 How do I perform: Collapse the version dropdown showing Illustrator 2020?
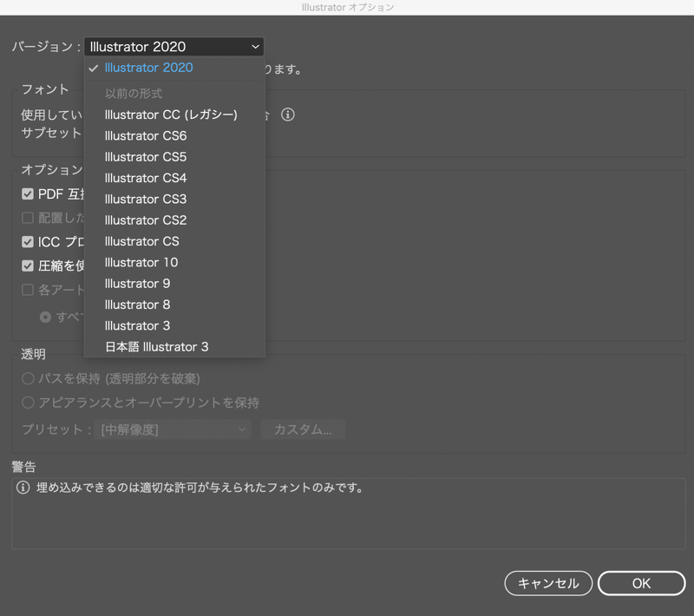click(x=173, y=47)
